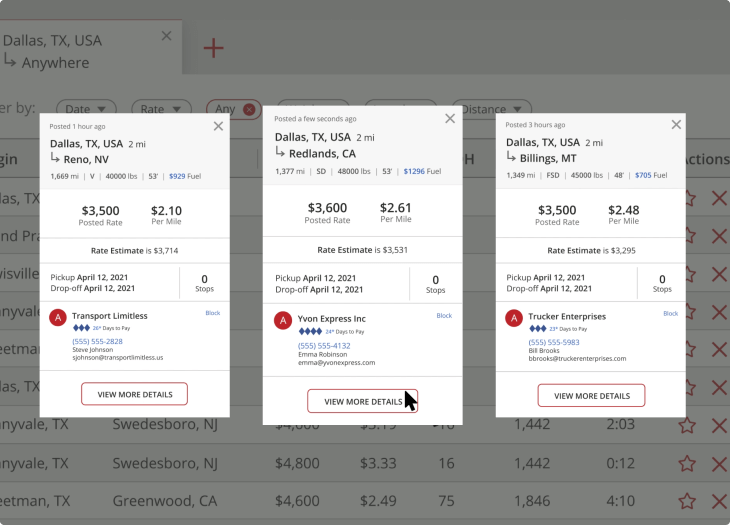Toggle the star on the Greenwood, CA row

[x=687, y=502]
